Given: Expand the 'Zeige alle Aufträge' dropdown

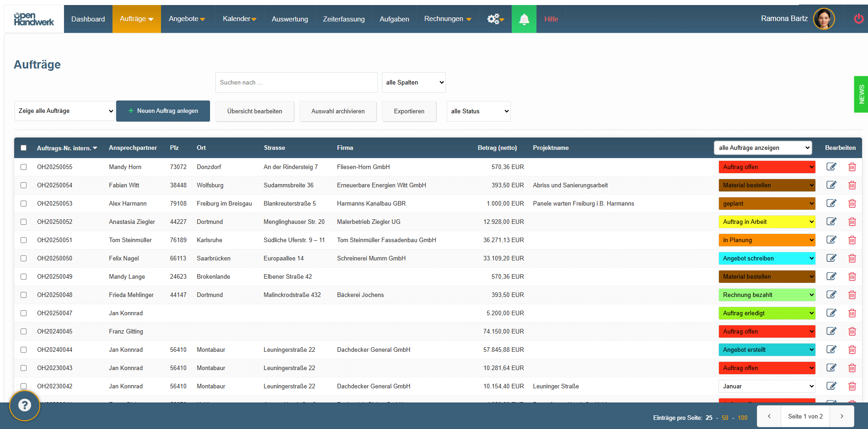Looking at the screenshot, I should (65, 111).
